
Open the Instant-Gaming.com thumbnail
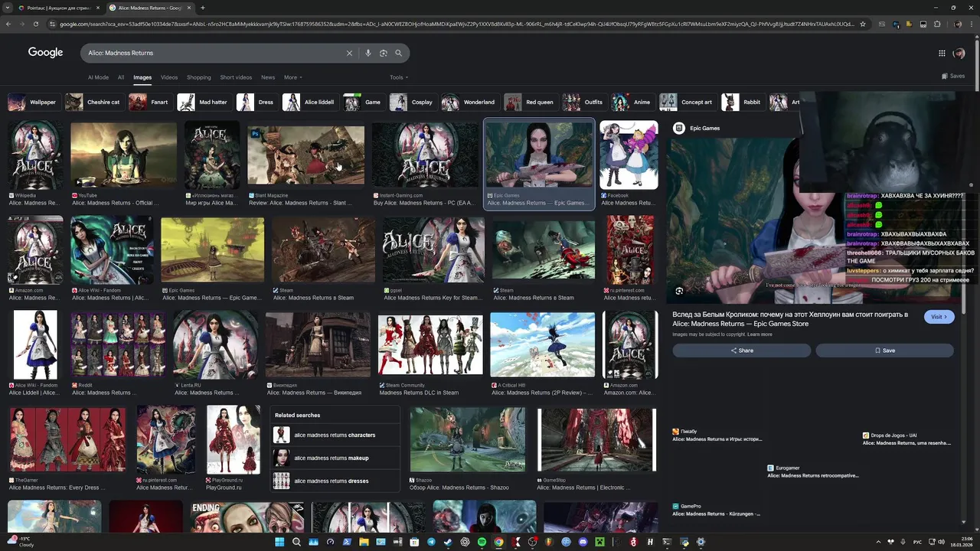tap(425, 155)
